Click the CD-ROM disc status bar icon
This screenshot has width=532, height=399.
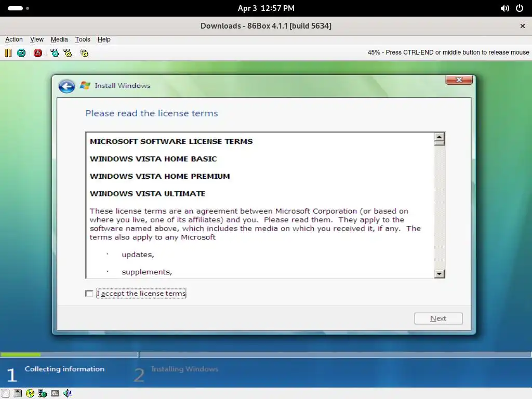click(x=30, y=393)
